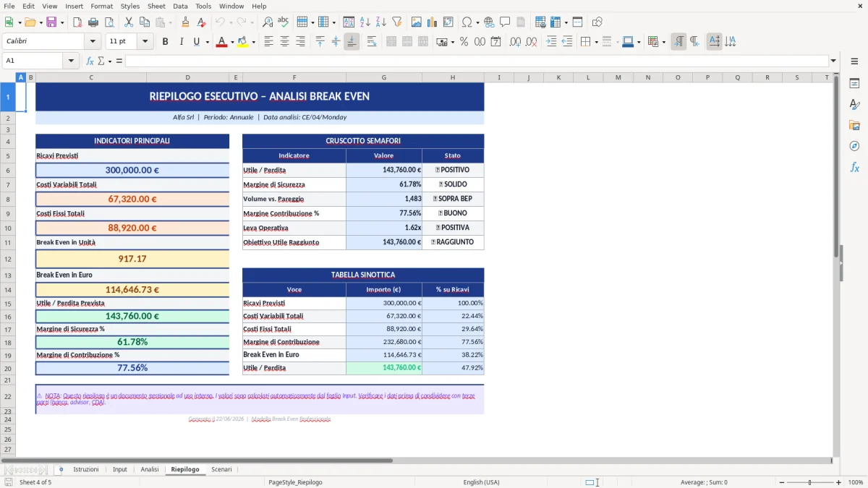The width and height of the screenshot is (868, 488).
Task: Toggle Italic formatting
Action: [x=181, y=42]
